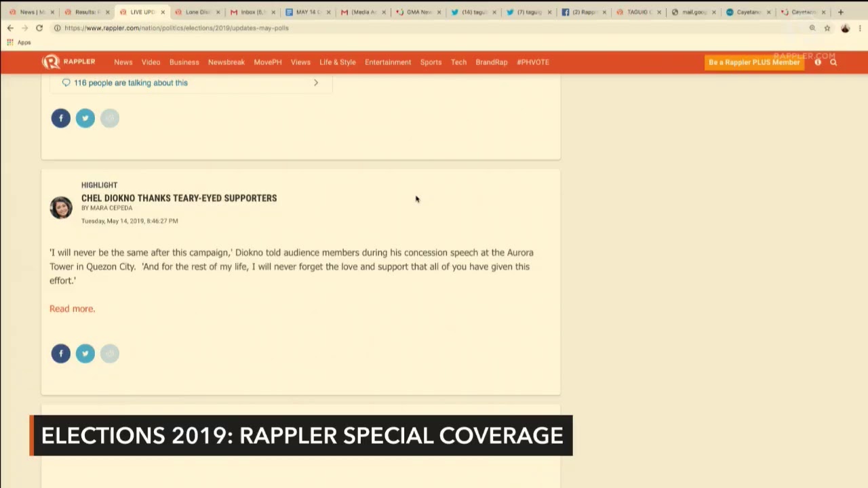Viewport: 868px width, 488px height.
Task: Click Mara Cepeda's author photo
Action: (61, 207)
